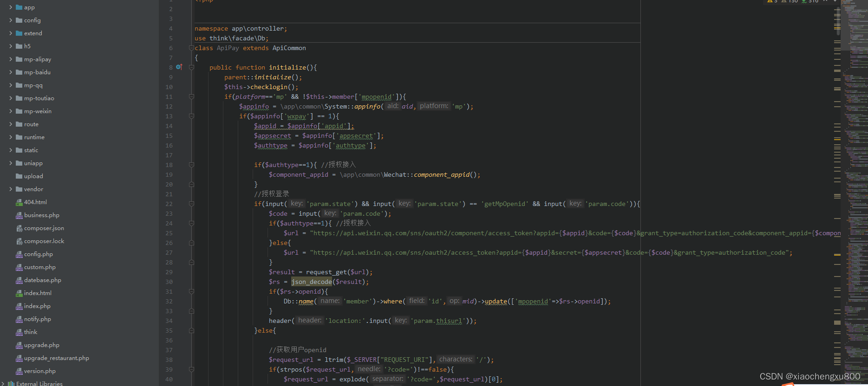
Task: Click line number 30 in the gutter
Action: 169,282
